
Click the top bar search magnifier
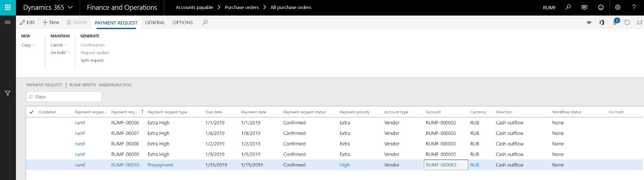click(568, 7)
